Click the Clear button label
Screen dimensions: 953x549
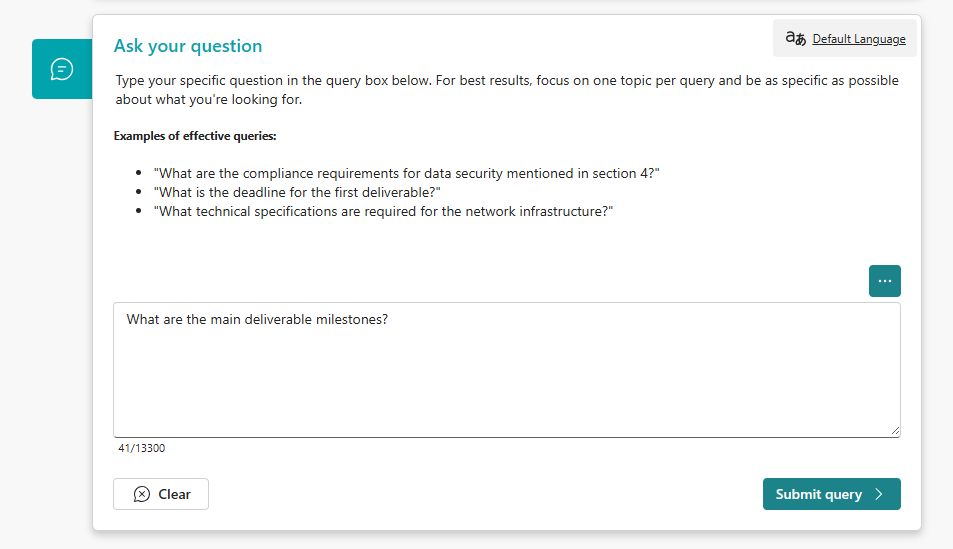174,494
